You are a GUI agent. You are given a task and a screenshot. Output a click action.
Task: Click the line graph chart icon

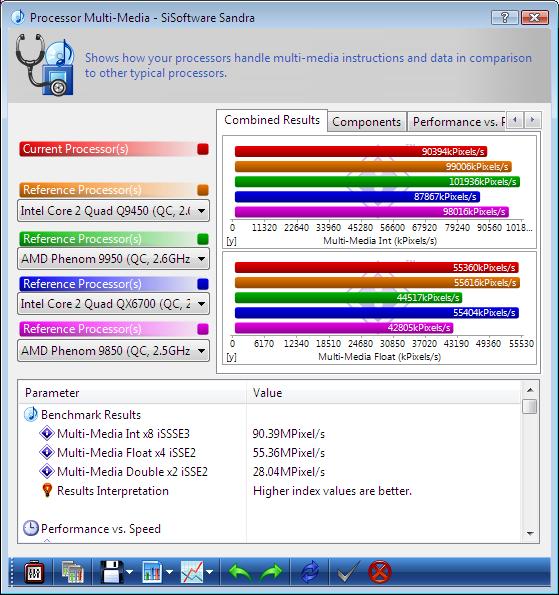(192, 572)
